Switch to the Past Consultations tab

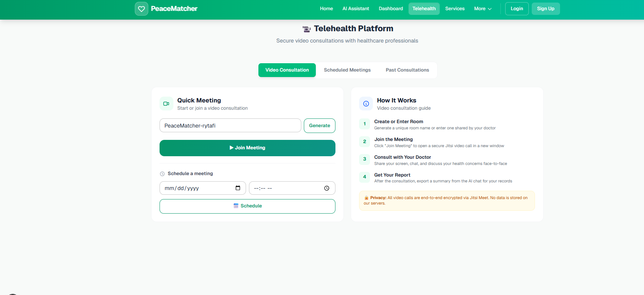(407, 70)
